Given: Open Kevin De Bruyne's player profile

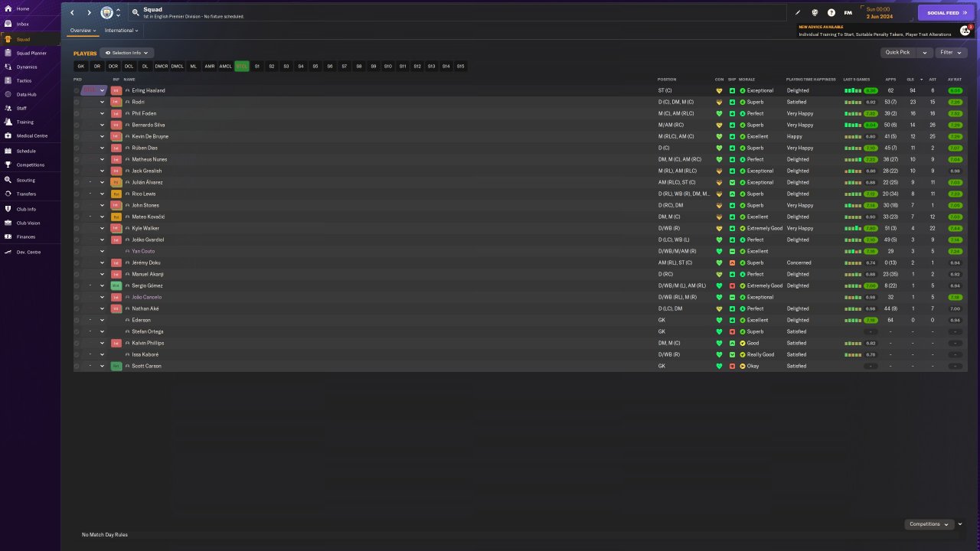Looking at the screenshot, I should 150,136.
